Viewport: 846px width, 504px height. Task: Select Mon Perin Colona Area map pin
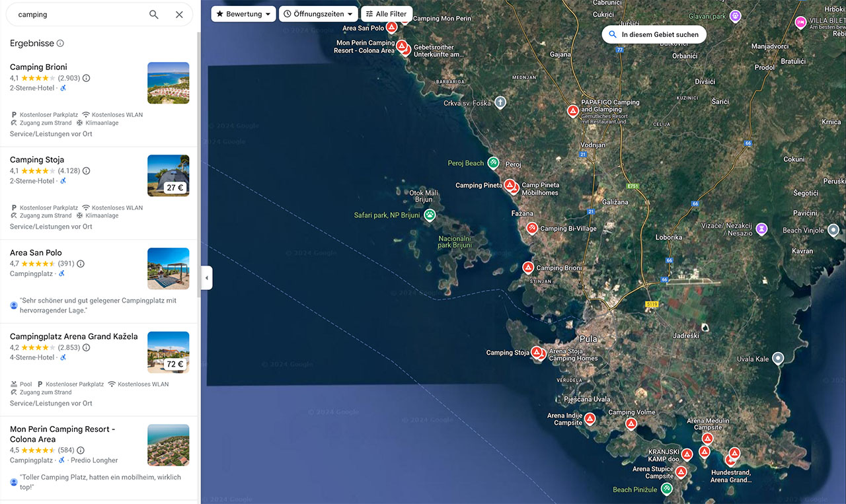[x=401, y=46]
